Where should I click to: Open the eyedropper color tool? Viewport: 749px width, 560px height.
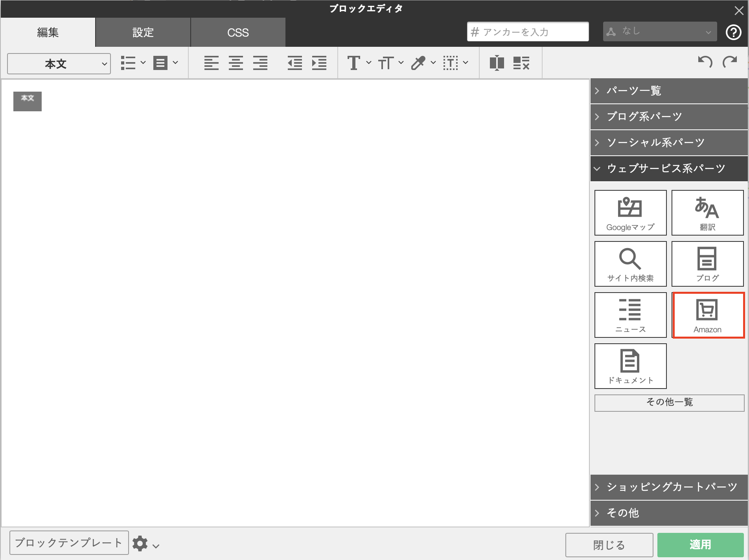pyautogui.click(x=423, y=63)
